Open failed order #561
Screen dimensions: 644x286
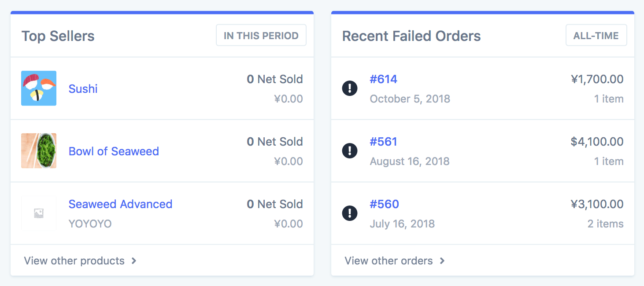[x=383, y=142]
